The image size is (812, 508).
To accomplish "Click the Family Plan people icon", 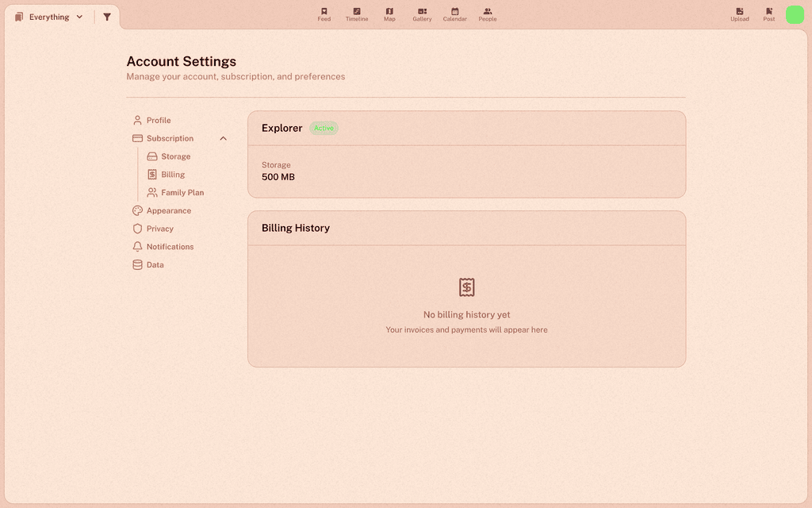I will 151,192.
